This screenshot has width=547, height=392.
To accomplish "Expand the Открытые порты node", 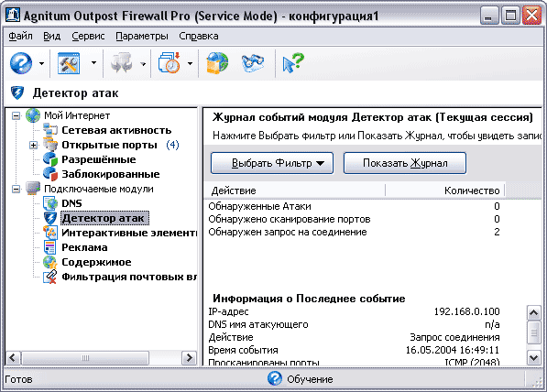I will (x=34, y=145).
